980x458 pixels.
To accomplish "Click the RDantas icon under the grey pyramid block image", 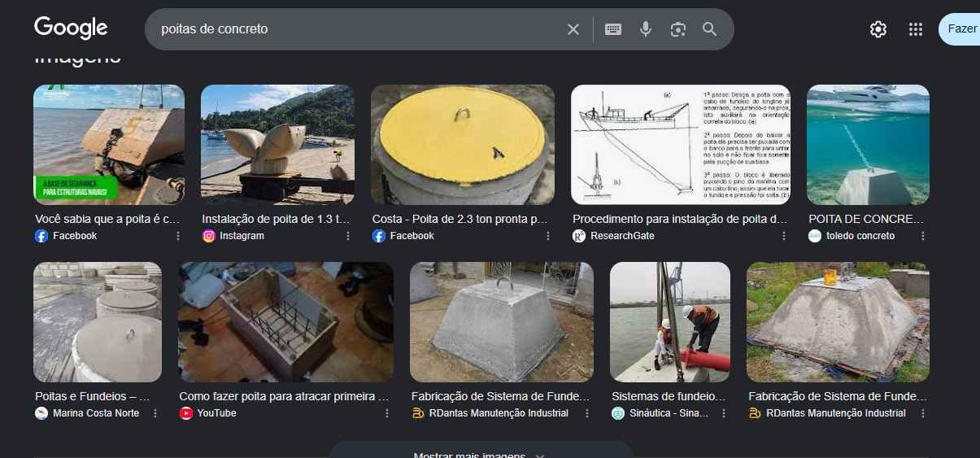I will tap(418, 413).
